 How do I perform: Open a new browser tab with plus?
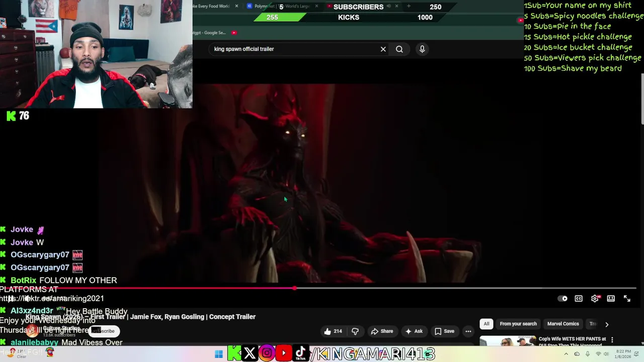pos(409,7)
